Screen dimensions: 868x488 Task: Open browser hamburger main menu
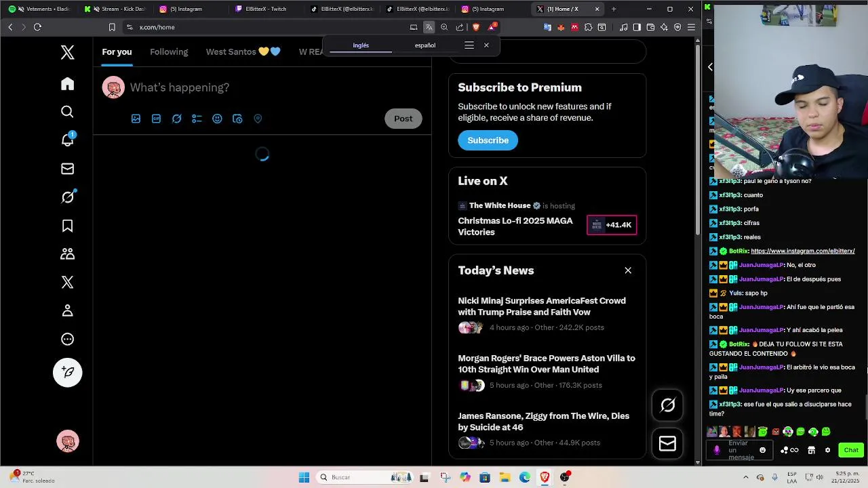click(x=691, y=27)
